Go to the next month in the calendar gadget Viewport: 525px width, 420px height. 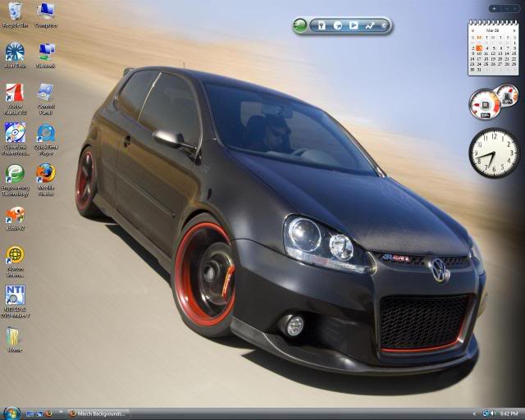(514, 30)
